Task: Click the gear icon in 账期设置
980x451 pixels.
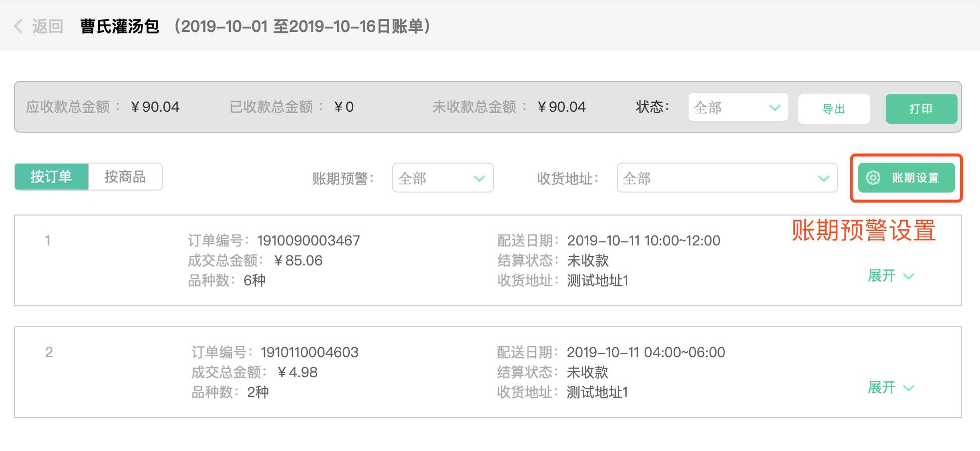Action: pos(873,178)
